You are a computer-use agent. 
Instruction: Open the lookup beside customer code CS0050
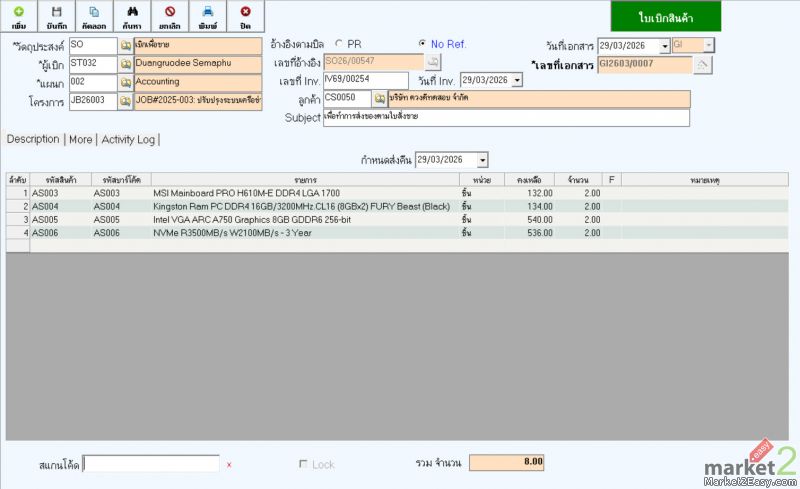click(380, 98)
